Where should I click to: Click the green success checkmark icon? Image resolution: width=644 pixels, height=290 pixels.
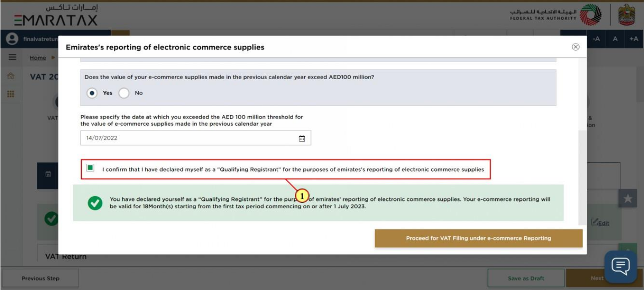coord(95,203)
